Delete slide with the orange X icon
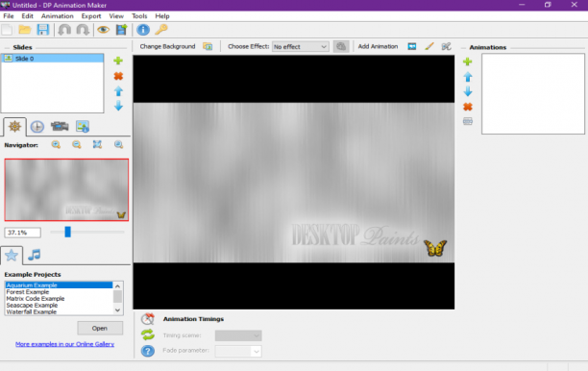The width and height of the screenshot is (588, 371). tap(118, 76)
